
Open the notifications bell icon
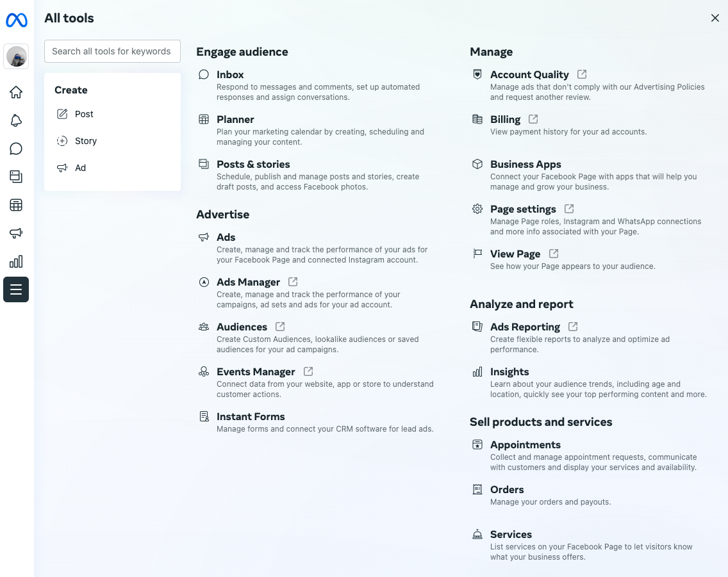(16, 120)
